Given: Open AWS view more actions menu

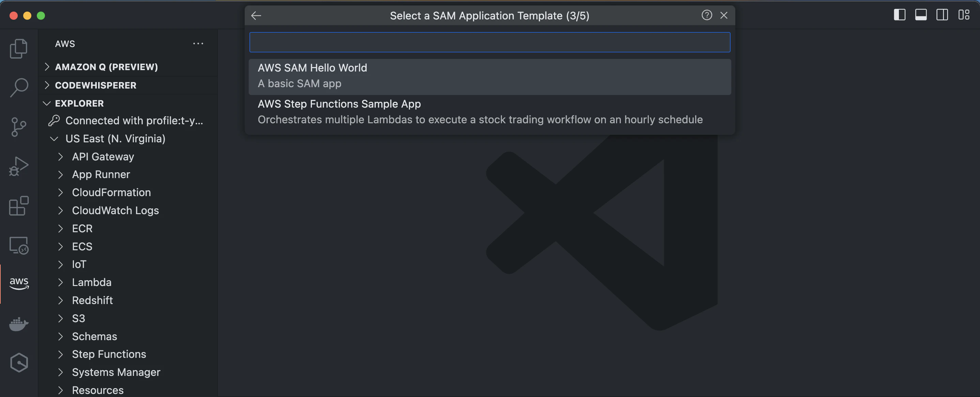Looking at the screenshot, I should click(198, 44).
